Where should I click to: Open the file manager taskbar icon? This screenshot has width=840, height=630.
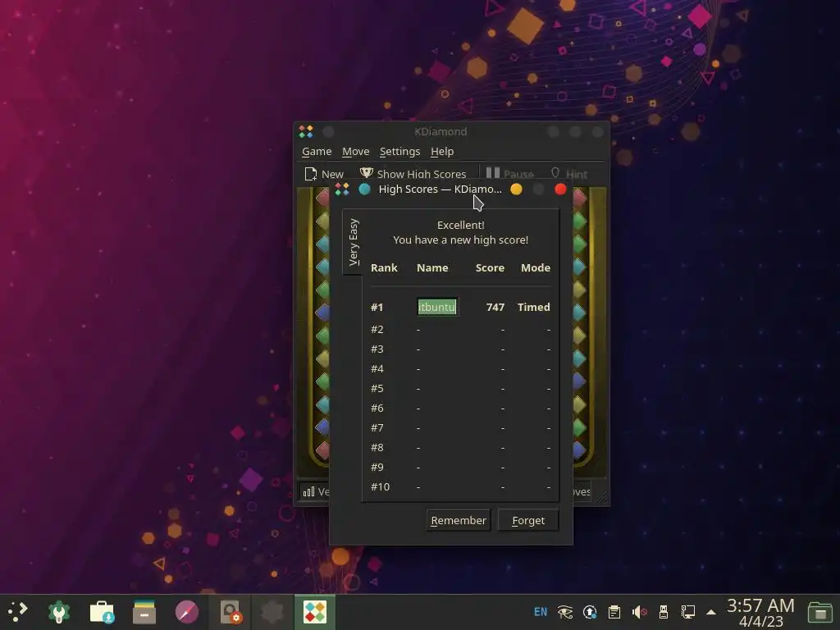[144, 612]
